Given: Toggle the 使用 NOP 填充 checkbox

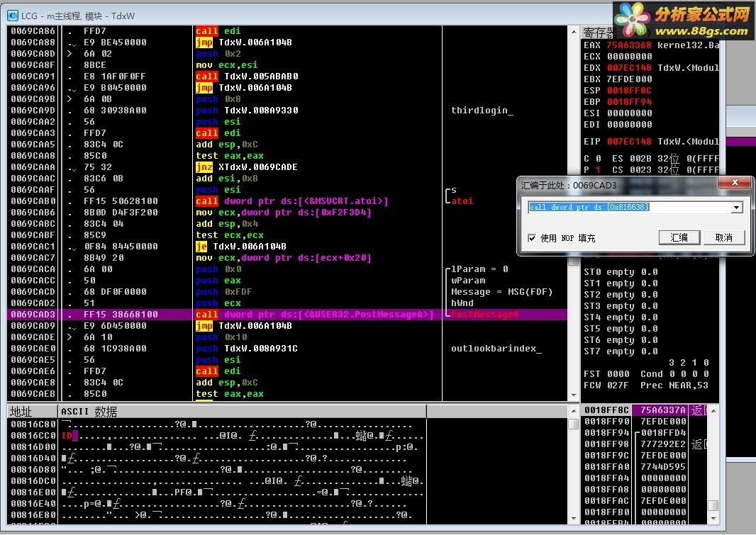Looking at the screenshot, I should click(532, 238).
